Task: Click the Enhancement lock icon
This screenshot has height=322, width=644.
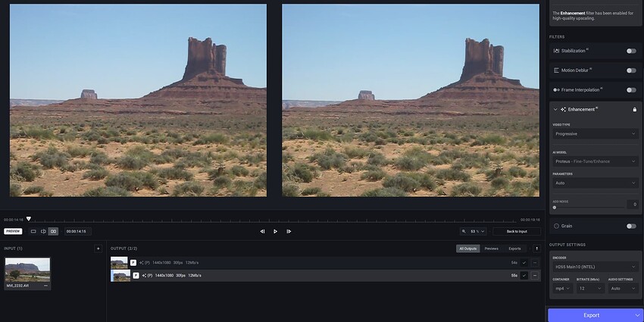Action: [634, 109]
